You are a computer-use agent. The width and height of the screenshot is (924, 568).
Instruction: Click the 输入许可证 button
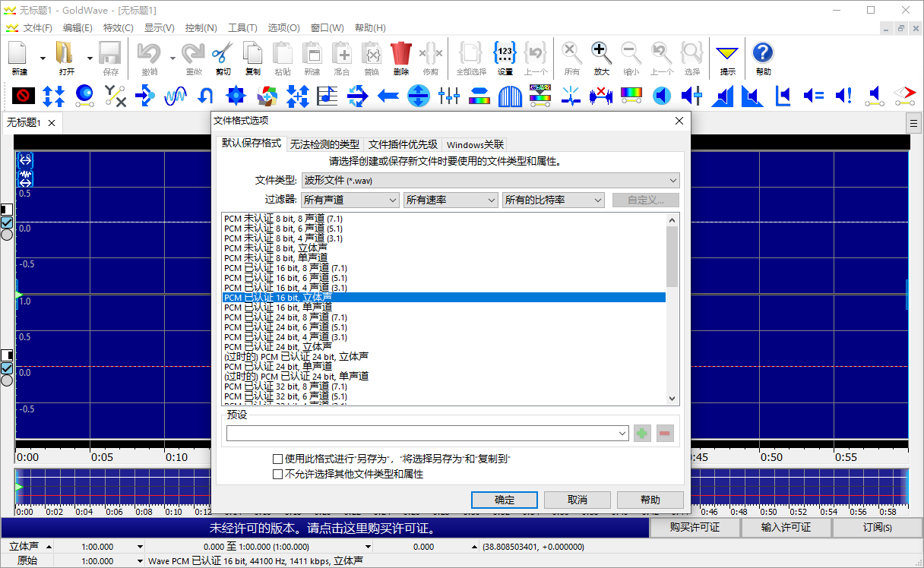point(786,527)
